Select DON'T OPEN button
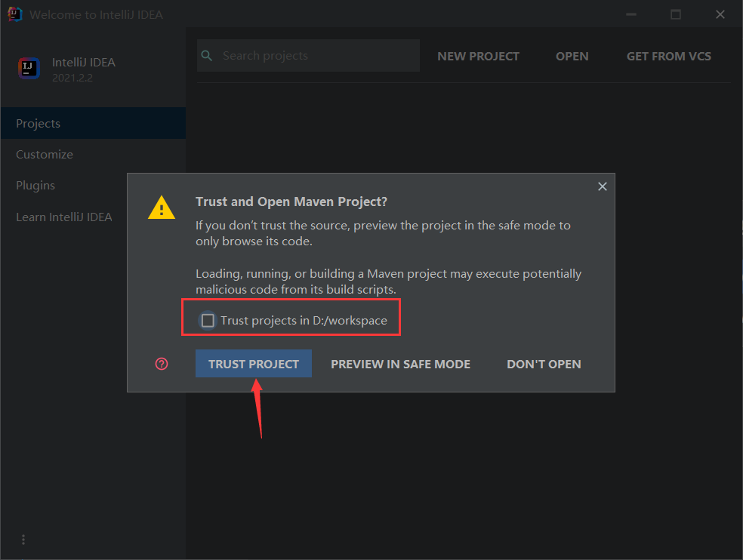 tap(544, 364)
